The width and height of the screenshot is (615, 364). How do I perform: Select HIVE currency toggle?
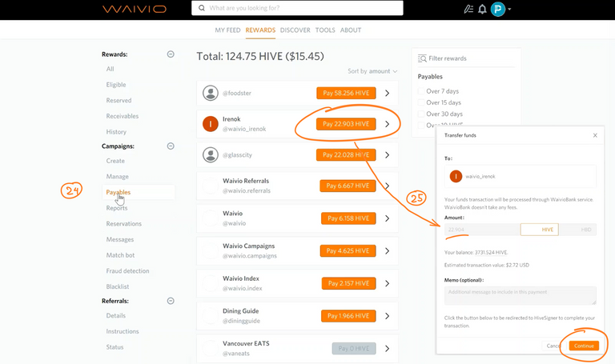[x=540, y=230]
